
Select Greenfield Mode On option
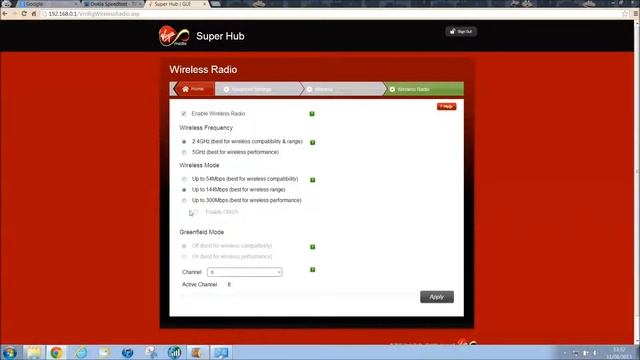[184, 257]
